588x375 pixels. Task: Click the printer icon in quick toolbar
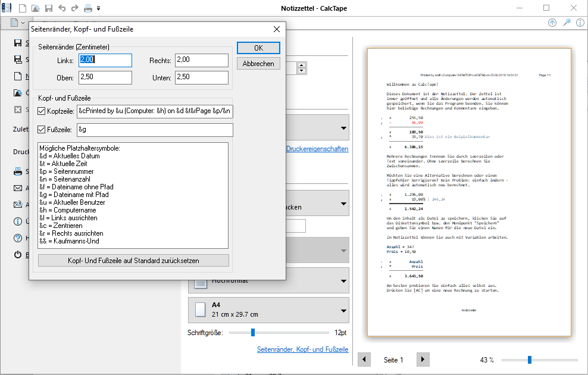point(87,8)
